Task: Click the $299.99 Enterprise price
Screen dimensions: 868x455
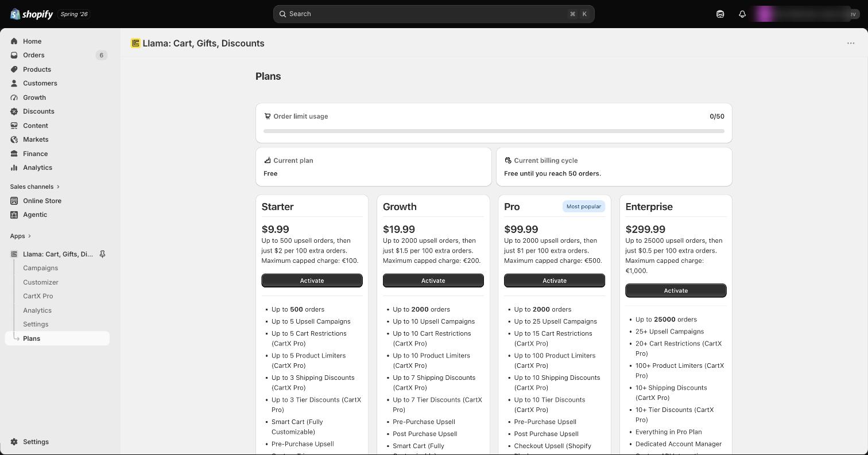Action: [645, 229]
